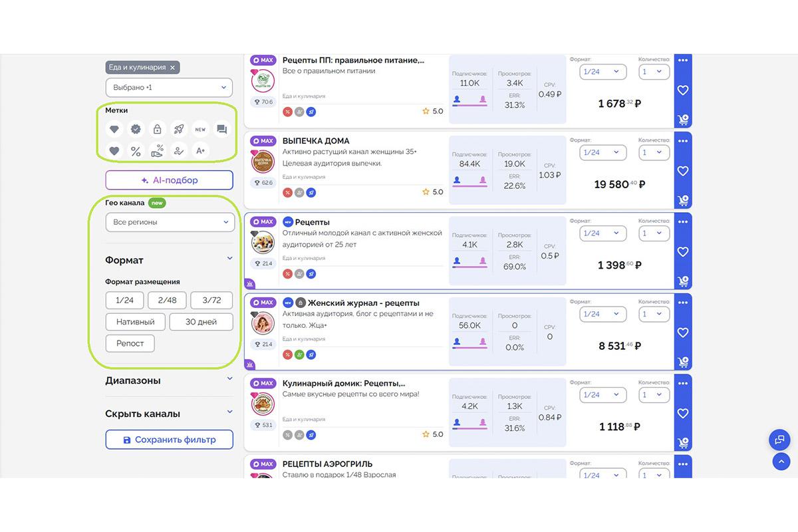Screen dimensions: 798x532
Task: Open the Рецепты channel avatar thumbnail
Action: [x=263, y=243]
